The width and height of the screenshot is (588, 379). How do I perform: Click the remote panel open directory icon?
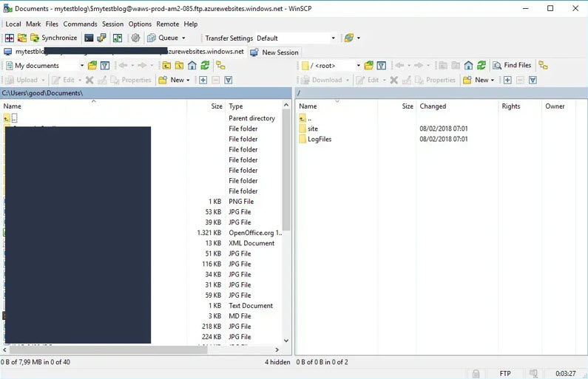(368, 66)
